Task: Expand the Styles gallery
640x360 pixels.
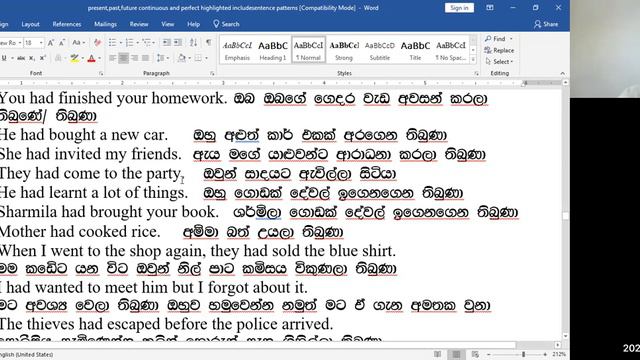Action: (473, 60)
